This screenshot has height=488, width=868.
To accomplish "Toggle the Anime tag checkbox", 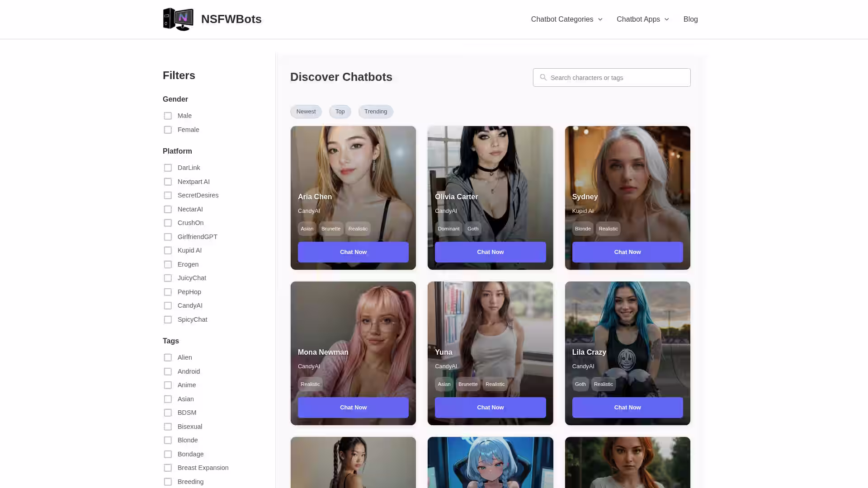I will pos(168,385).
